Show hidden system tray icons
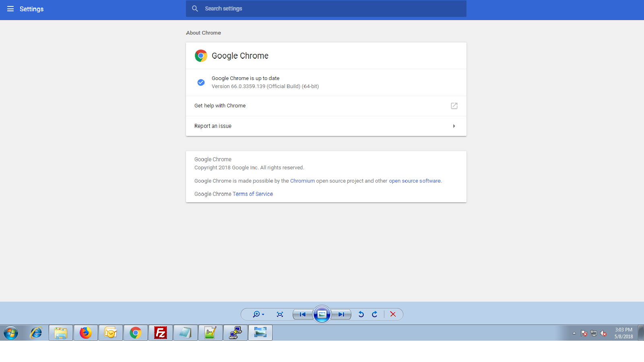 [x=574, y=333]
